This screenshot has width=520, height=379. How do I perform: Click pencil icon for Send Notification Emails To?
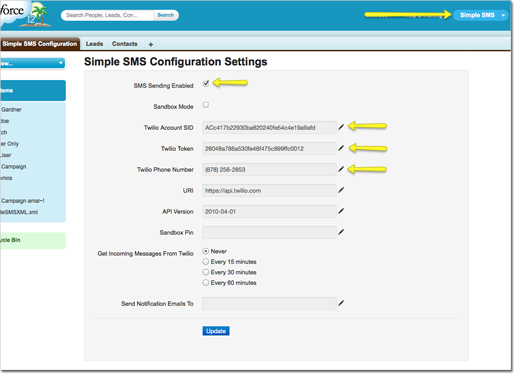[341, 303]
